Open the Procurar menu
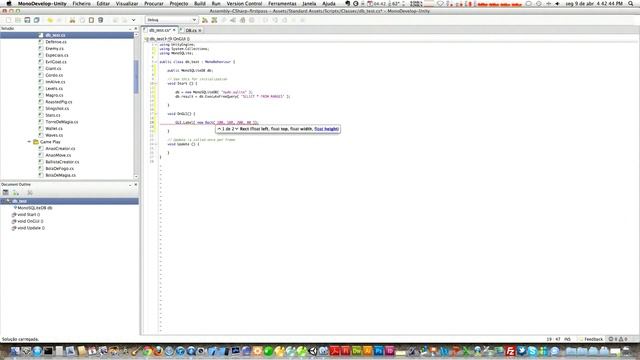The image size is (640, 360). point(154,3)
